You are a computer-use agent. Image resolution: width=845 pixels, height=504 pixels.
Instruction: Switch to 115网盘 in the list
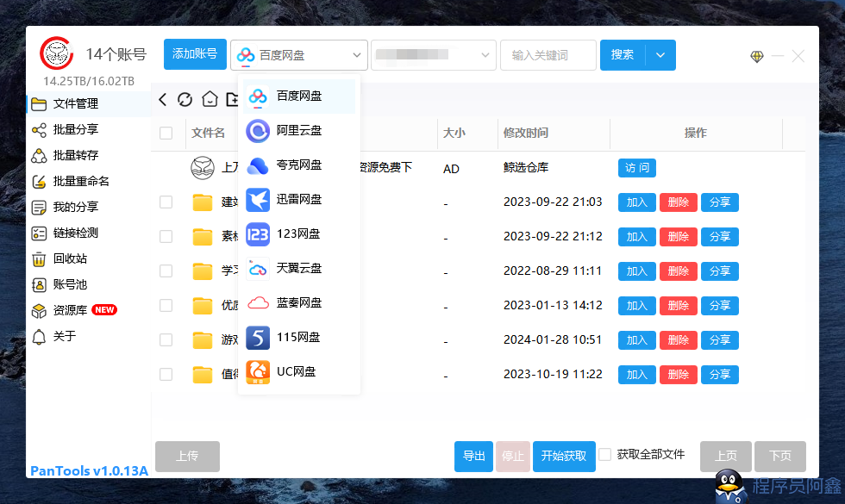[x=299, y=338]
